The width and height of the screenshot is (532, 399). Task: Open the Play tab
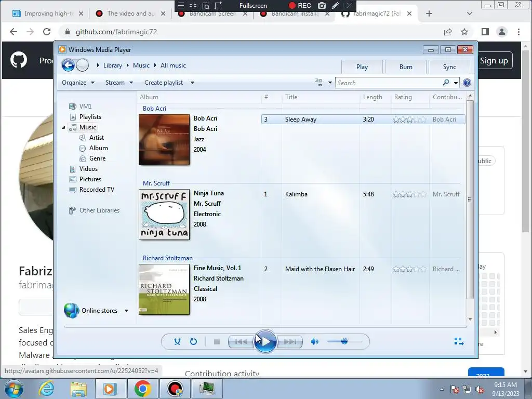coord(362,67)
